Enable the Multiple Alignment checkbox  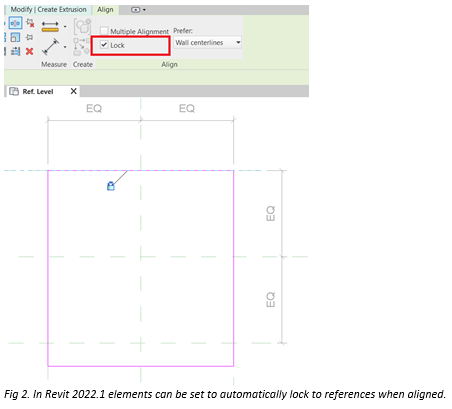click(x=104, y=31)
